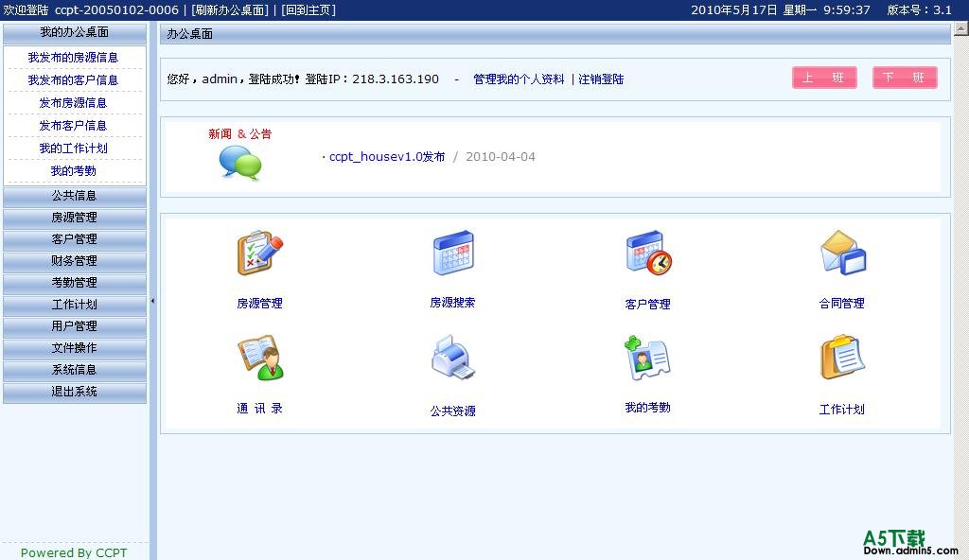This screenshot has width=969, height=560.
Task: Click the 2010-04-04 news date
Action: point(501,157)
